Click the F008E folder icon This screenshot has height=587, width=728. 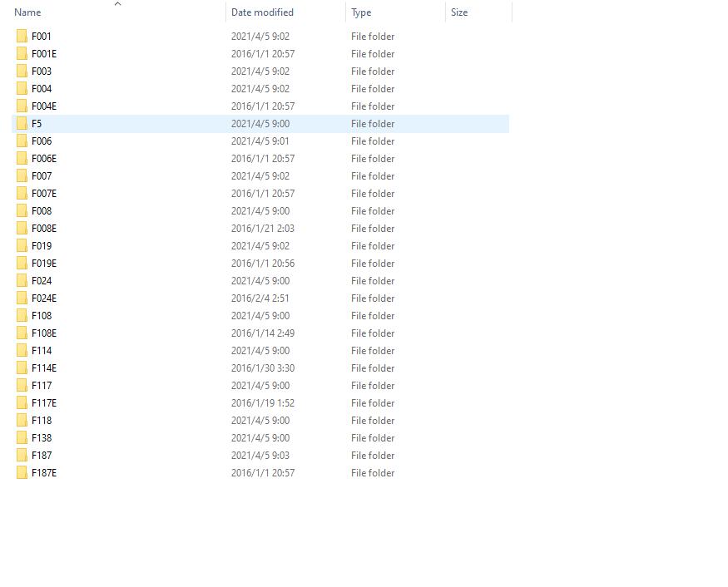[22, 229]
